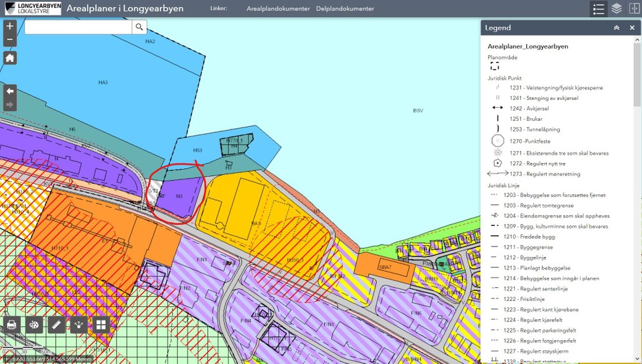642x364 pixels.
Task: Click legend entry 1251 - Brukar
Action: pyautogui.click(x=526, y=119)
